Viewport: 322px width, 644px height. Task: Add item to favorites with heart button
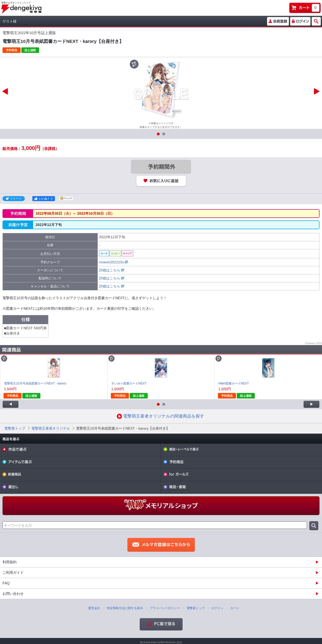coord(161,181)
